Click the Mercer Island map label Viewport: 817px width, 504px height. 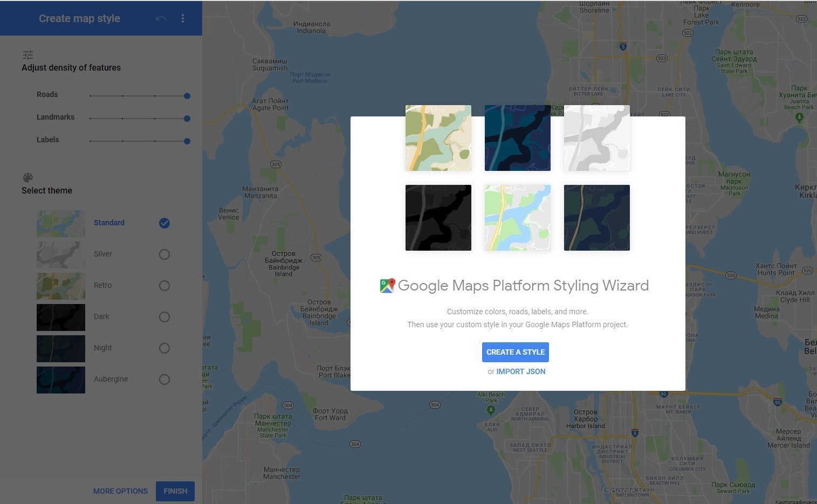pos(789,438)
